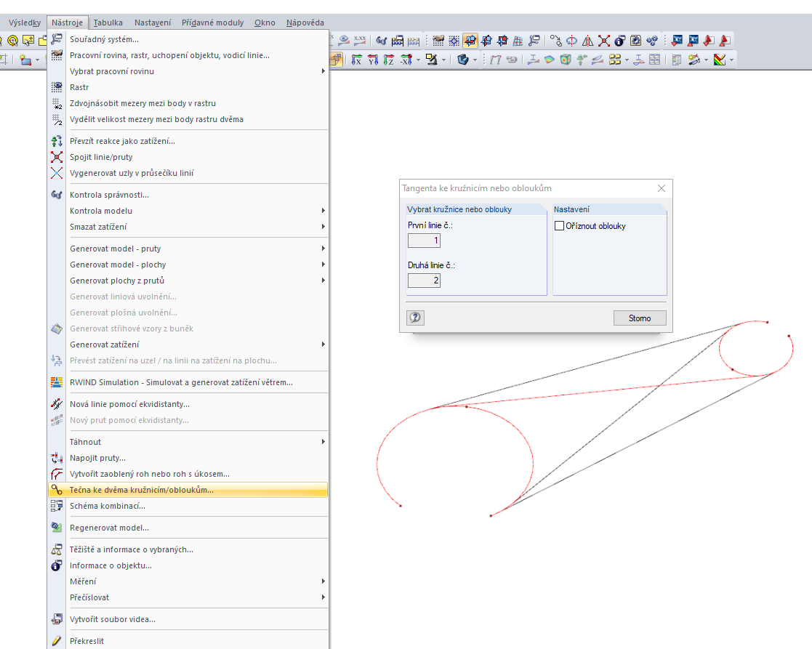The image size is (812, 649).
Task: Click highlighted active work plane icon
Action: (470, 41)
